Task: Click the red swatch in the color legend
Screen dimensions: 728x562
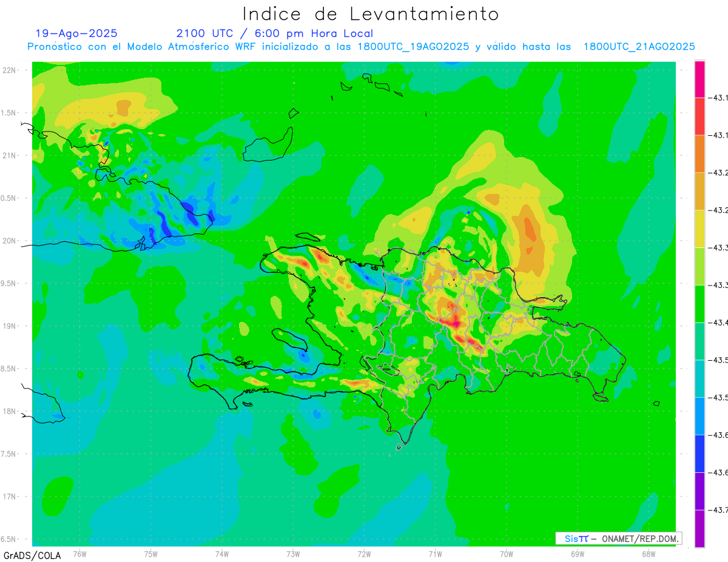Action: click(699, 116)
